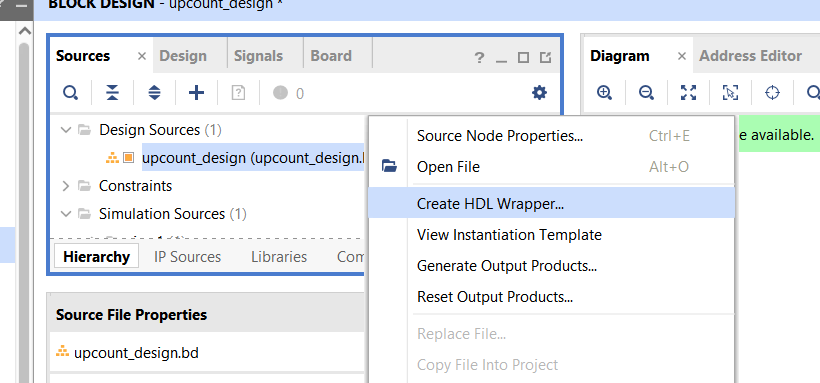Choose Source Node Properties from context menu

pos(551,136)
